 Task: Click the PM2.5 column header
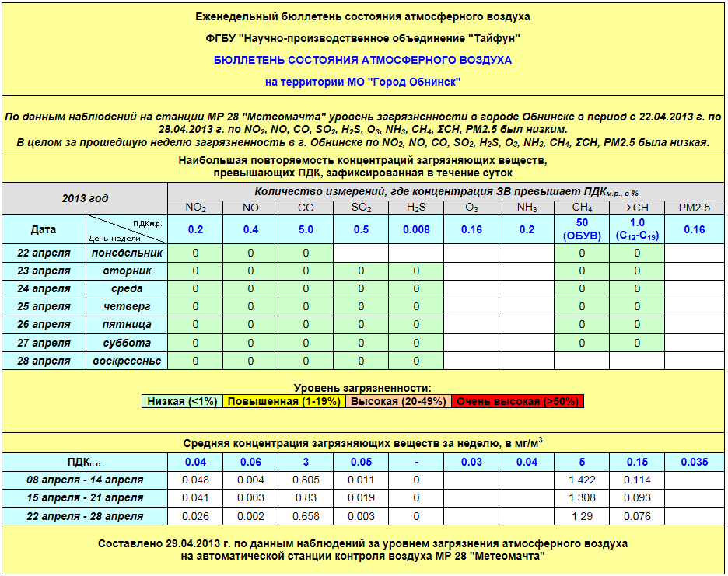pyautogui.click(x=695, y=208)
